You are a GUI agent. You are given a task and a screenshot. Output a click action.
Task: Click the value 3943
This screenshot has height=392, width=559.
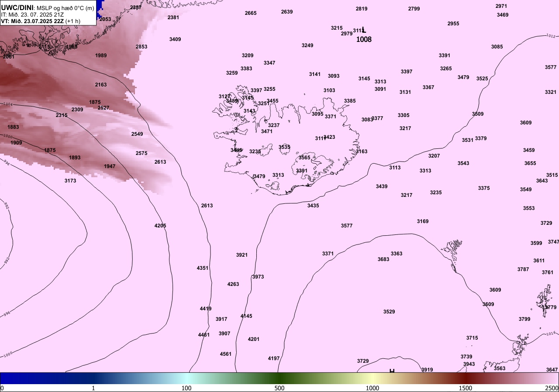point(469,364)
